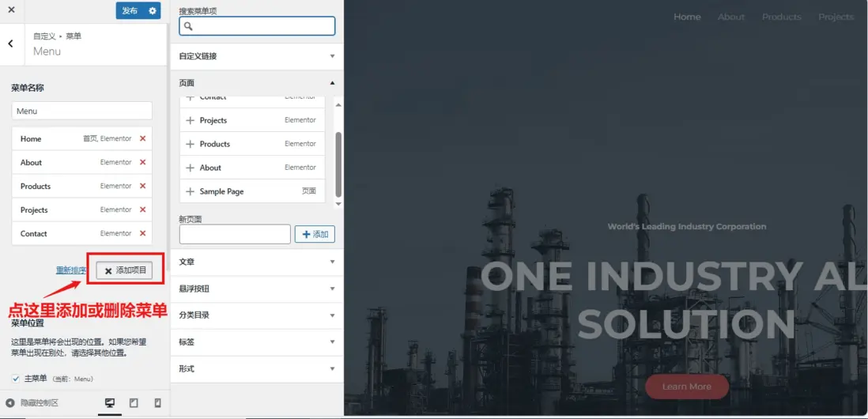Open the Products item in menu list
Viewport: 868px width, 419px height.
[x=81, y=186]
